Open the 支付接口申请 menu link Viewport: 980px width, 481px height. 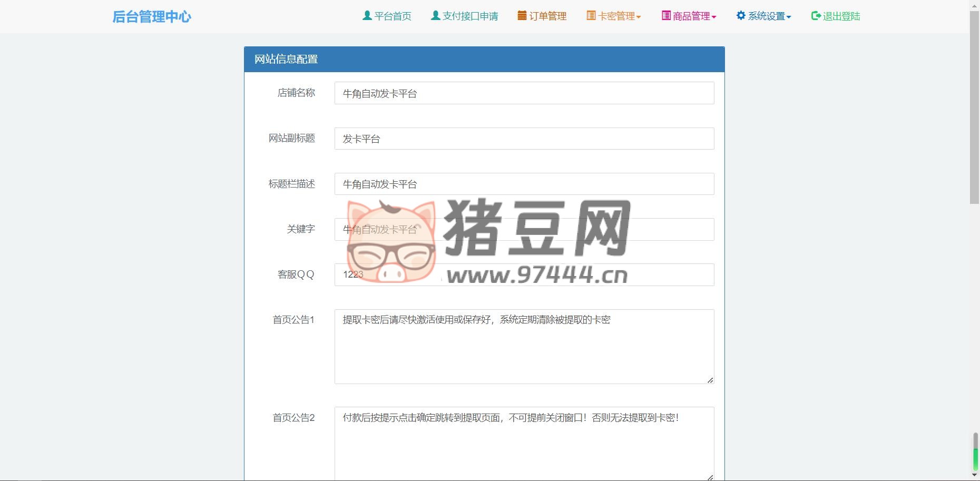pyautogui.click(x=465, y=16)
